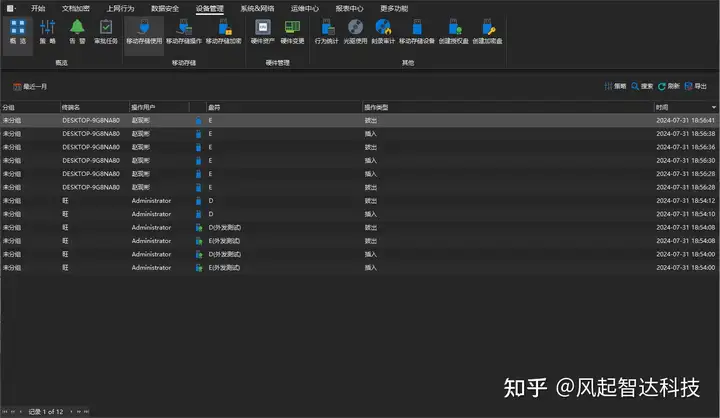Go to last record in pager

point(86,412)
